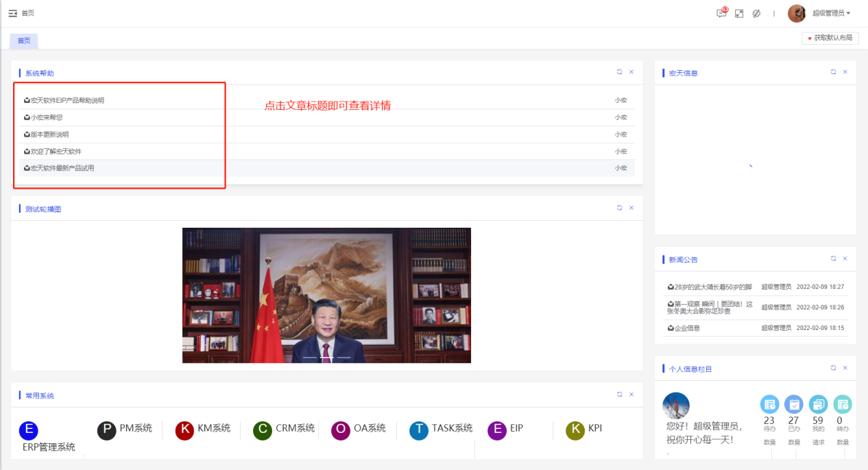Click date 2022-02-09 18:27 in news list

[820, 287]
